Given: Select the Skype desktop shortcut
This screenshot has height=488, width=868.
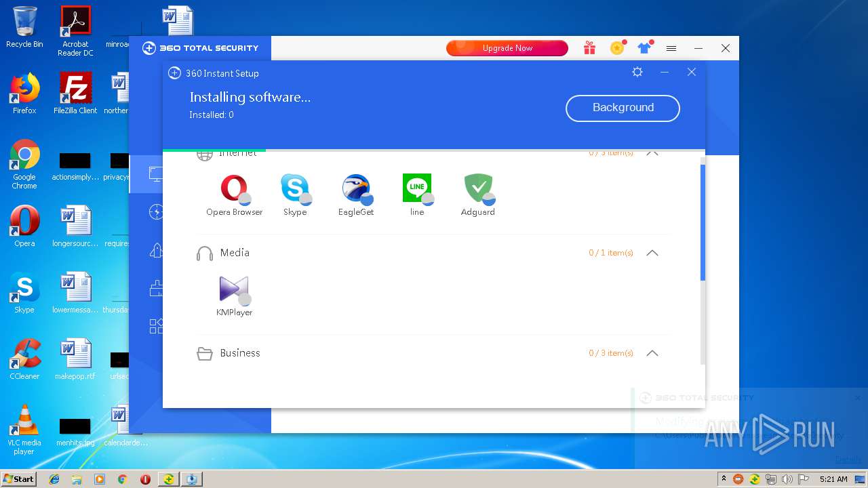Looking at the screenshot, I should [24, 293].
